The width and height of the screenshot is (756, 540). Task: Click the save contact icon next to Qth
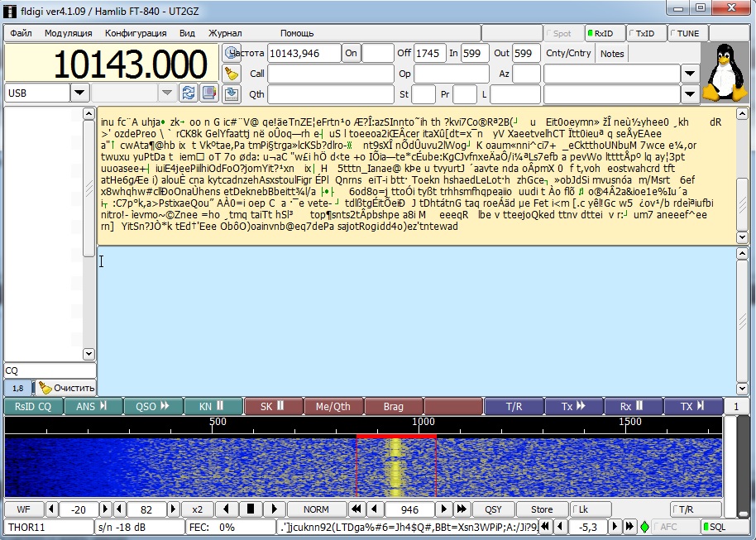click(232, 93)
